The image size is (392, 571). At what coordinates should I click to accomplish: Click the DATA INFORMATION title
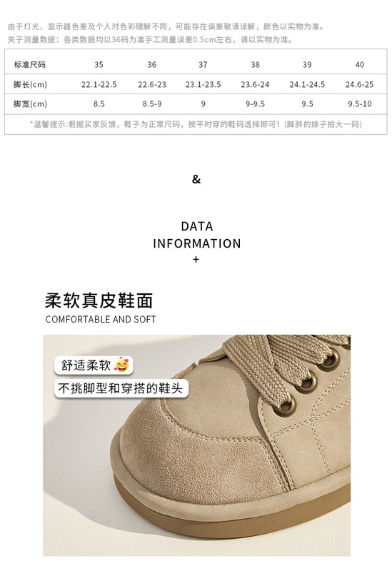(x=197, y=235)
